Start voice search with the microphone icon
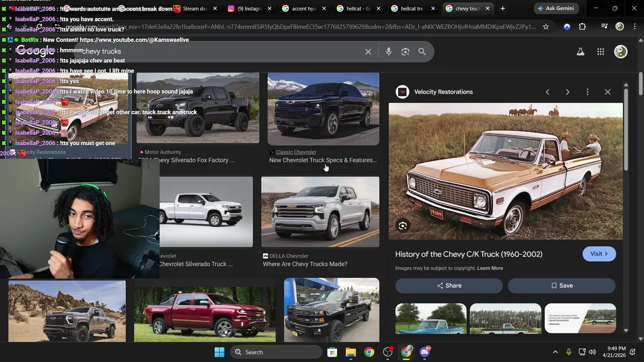 click(x=388, y=51)
